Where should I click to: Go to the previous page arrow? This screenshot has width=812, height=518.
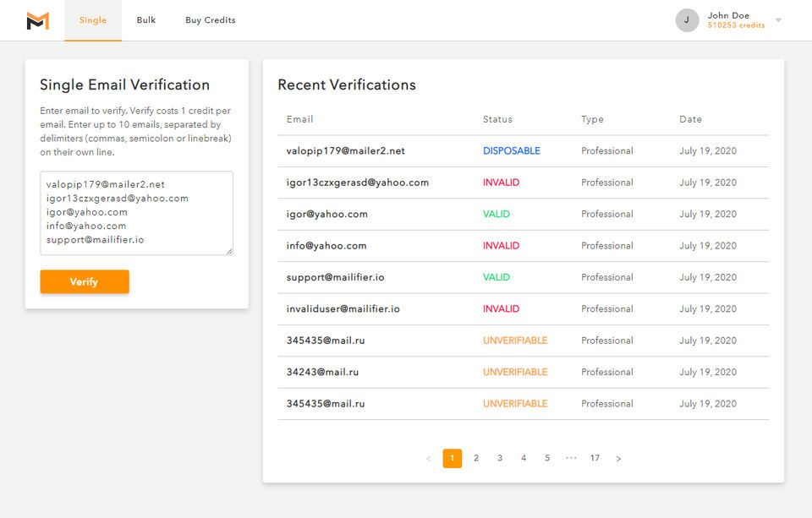click(x=428, y=459)
